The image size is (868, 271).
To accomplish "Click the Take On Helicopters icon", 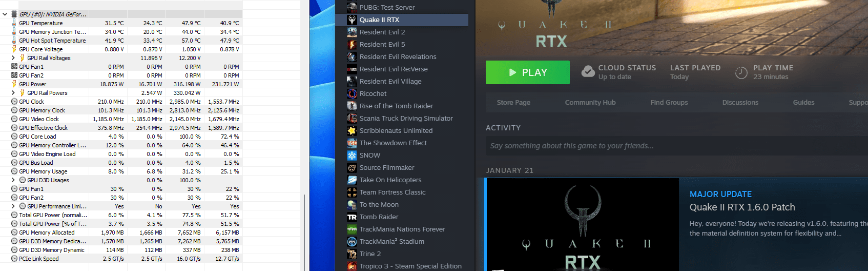I will [352, 180].
